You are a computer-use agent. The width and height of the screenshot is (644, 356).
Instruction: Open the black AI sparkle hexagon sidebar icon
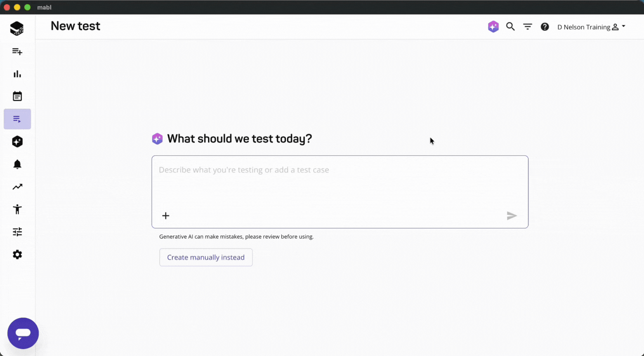pyautogui.click(x=17, y=142)
